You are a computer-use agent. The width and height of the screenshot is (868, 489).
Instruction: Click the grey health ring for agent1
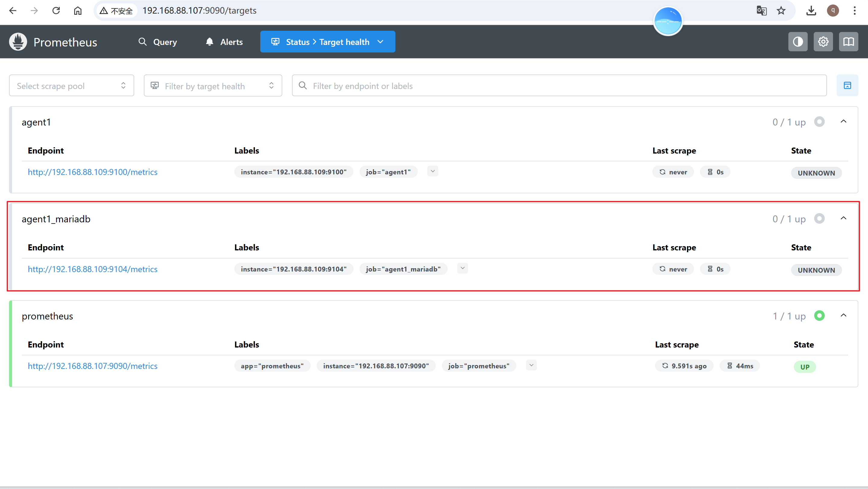819,122
